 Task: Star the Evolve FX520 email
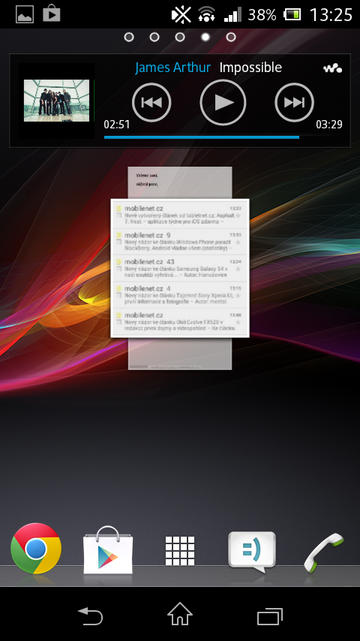(x=238, y=322)
